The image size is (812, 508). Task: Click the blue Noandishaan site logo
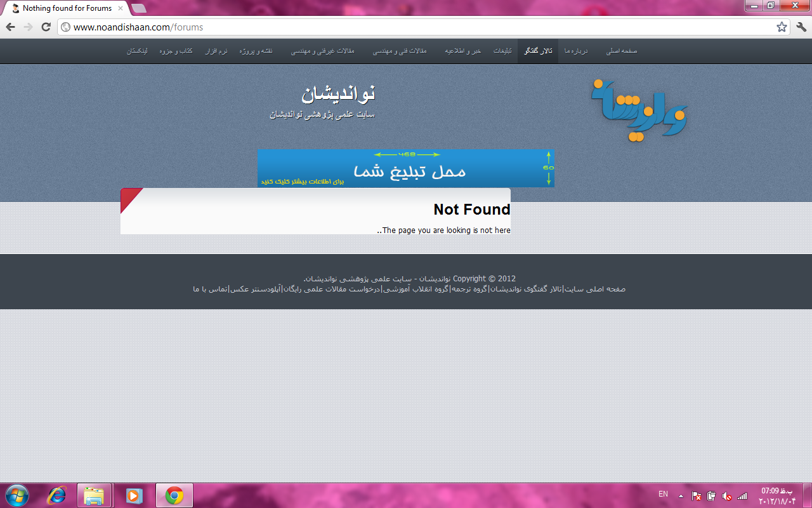(639, 109)
